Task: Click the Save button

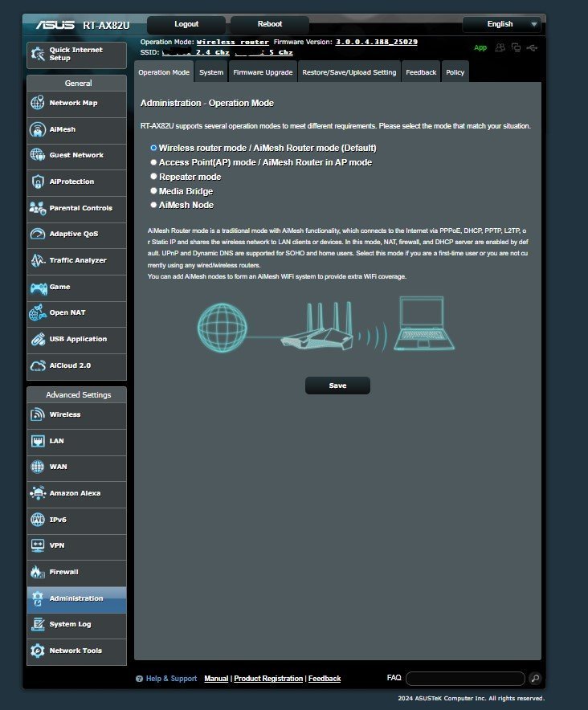Action: click(x=337, y=386)
